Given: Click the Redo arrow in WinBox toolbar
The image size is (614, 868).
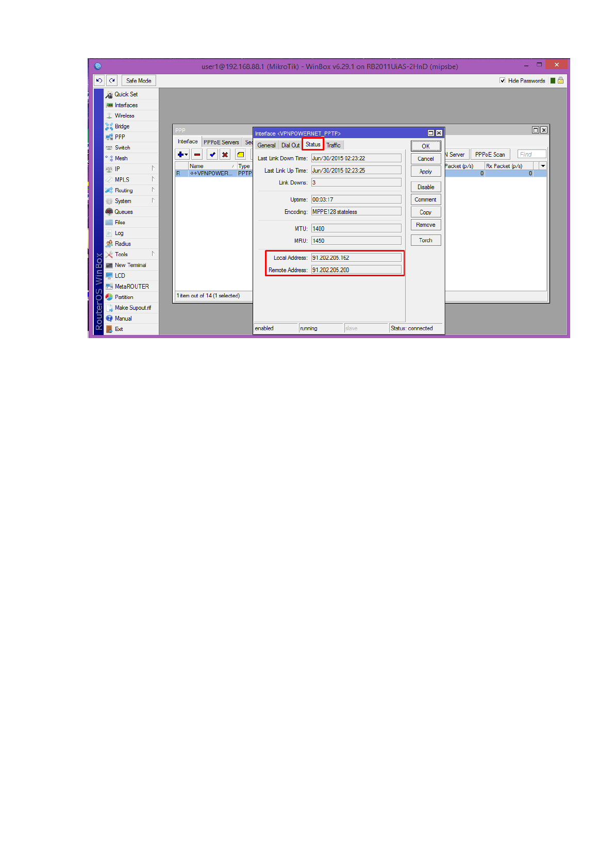Looking at the screenshot, I should coord(112,80).
